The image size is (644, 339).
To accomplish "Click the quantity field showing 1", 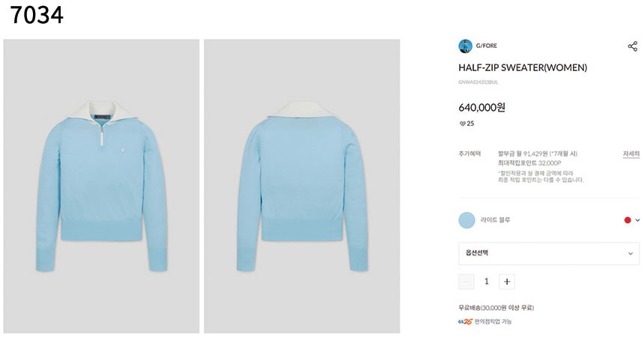I will [x=487, y=281].
